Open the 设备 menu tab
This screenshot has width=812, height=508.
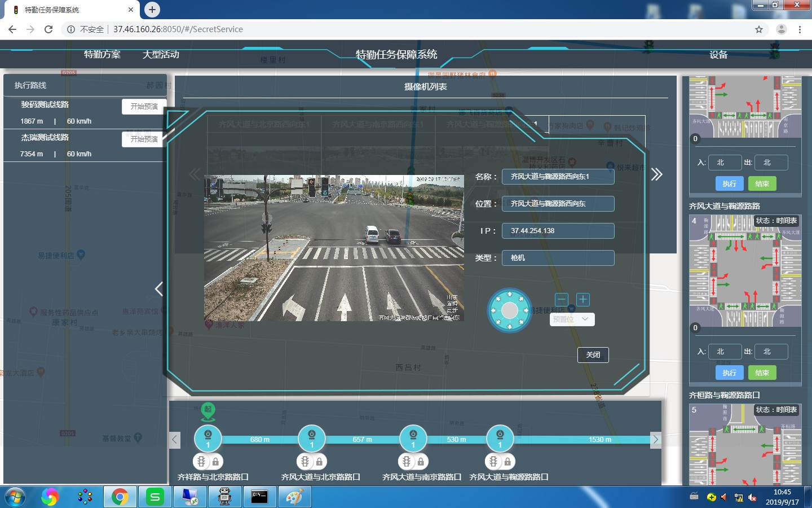tap(718, 55)
